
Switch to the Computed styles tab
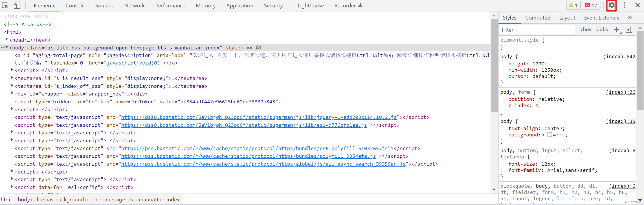pos(538,18)
